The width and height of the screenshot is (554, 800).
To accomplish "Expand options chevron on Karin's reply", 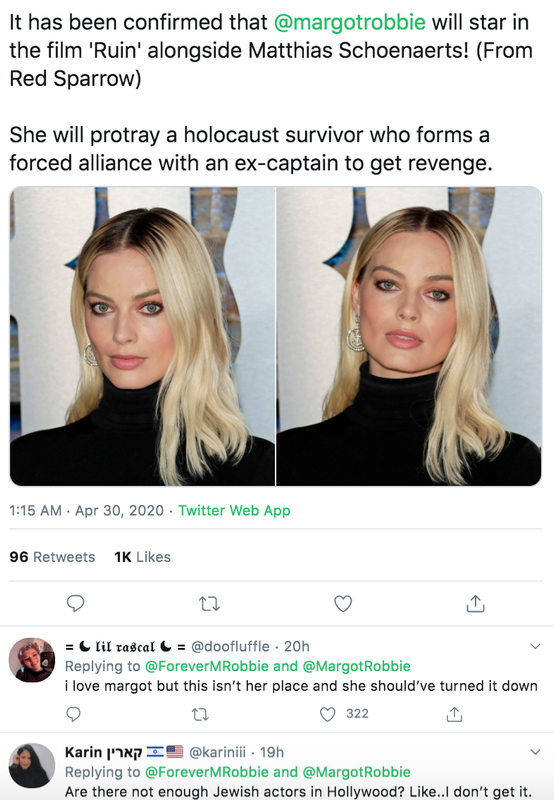I will coord(535,752).
